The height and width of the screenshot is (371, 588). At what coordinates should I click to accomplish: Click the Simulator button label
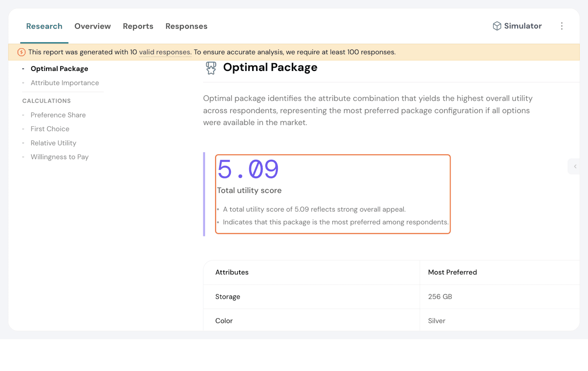523,26
